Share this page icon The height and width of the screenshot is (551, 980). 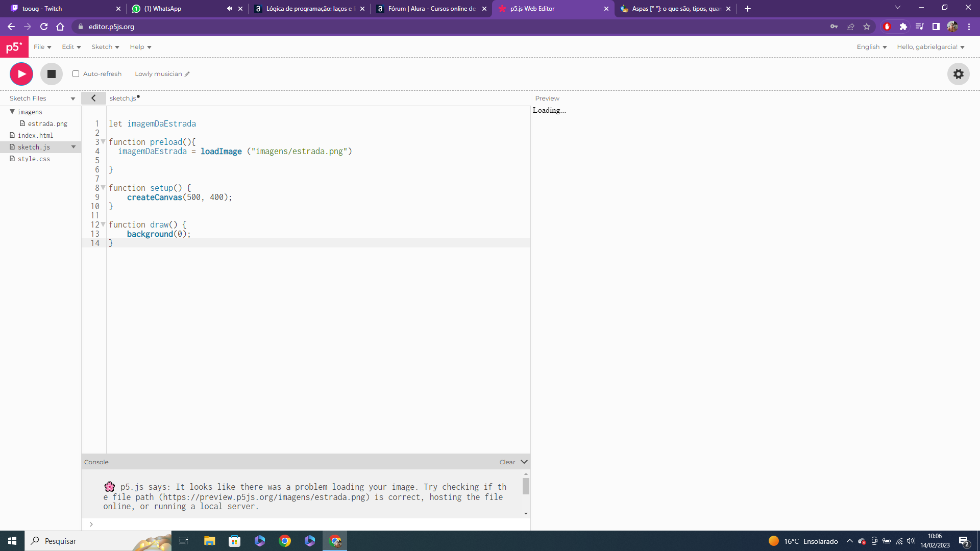tap(850, 27)
